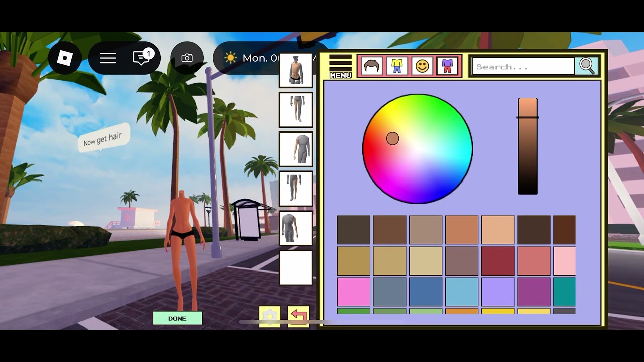
Task: Open the Roblox logo menu
Action: point(65,58)
